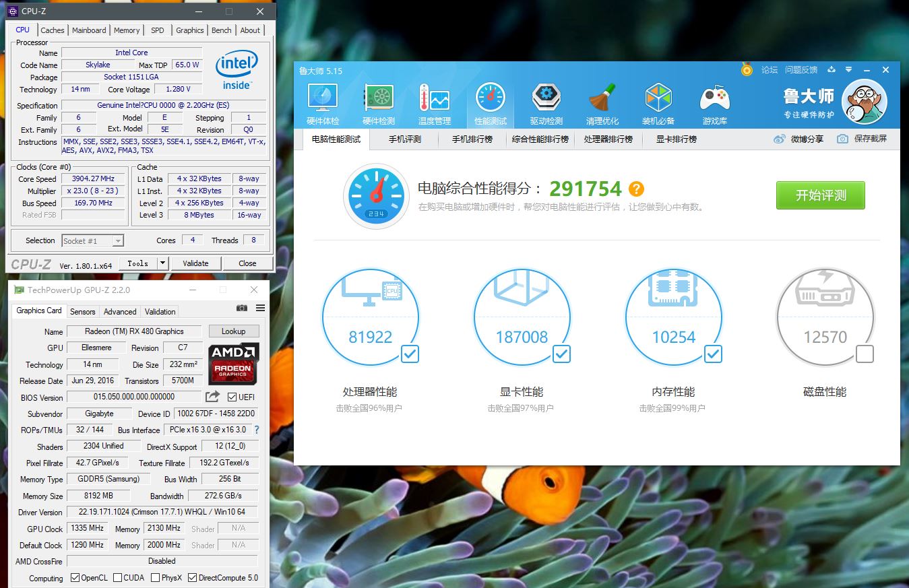
Task: Open 清理优化 cleanup optimization
Action: point(602,104)
